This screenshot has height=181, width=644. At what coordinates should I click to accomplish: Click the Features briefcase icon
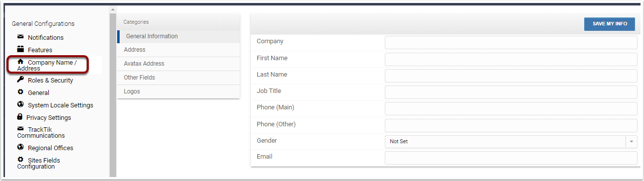pos(20,49)
